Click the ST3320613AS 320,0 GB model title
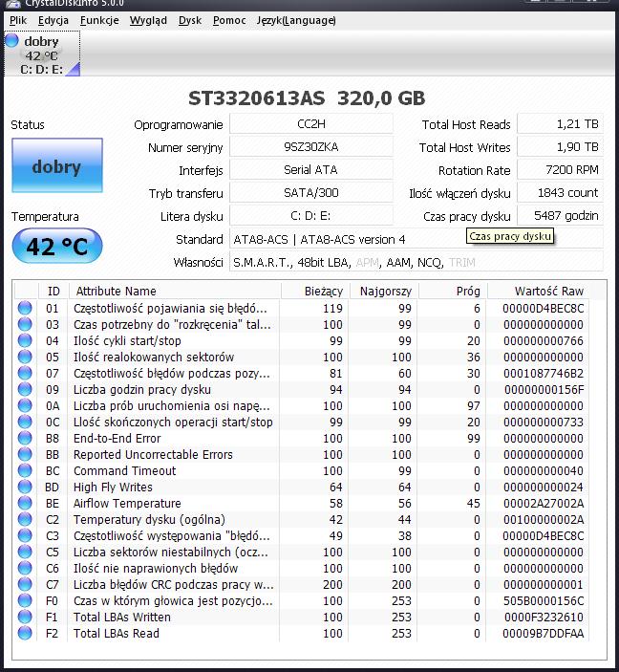Viewport: 619px width, 672px height. [307, 98]
